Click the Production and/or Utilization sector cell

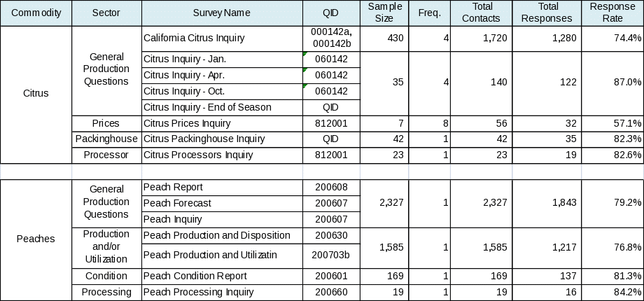coord(107,248)
